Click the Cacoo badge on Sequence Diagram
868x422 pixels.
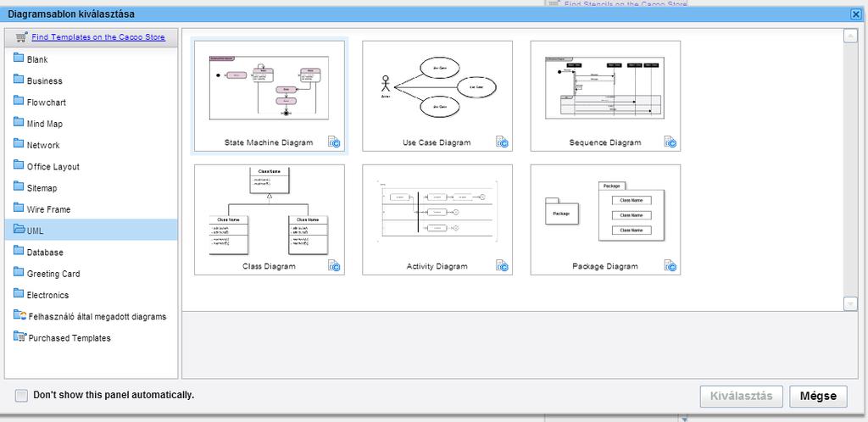pyautogui.click(x=670, y=142)
